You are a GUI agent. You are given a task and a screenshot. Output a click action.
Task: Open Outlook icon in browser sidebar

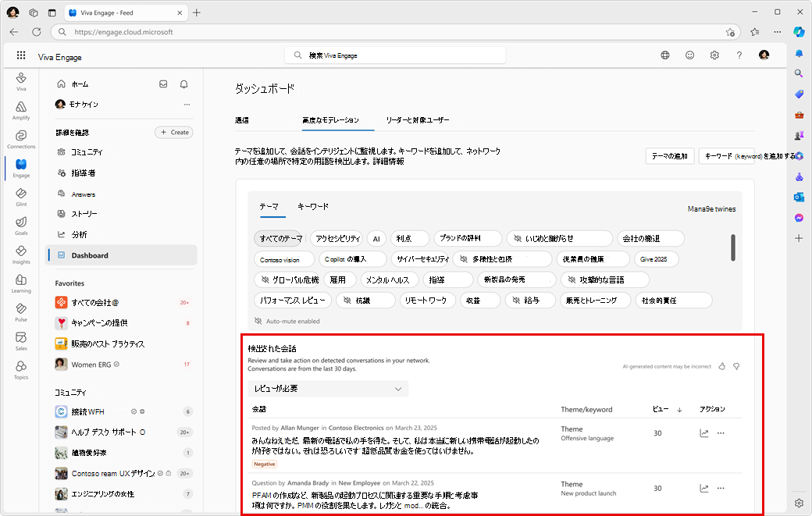(799, 198)
